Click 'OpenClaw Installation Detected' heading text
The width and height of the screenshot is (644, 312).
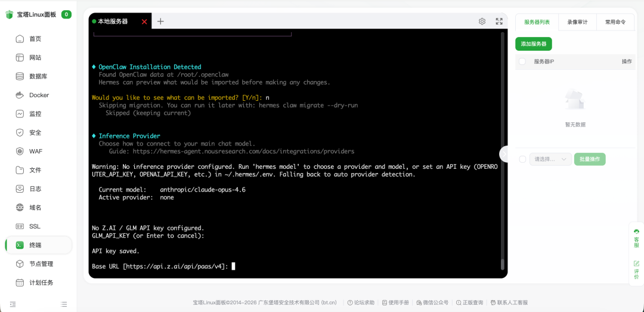click(150, 67)
